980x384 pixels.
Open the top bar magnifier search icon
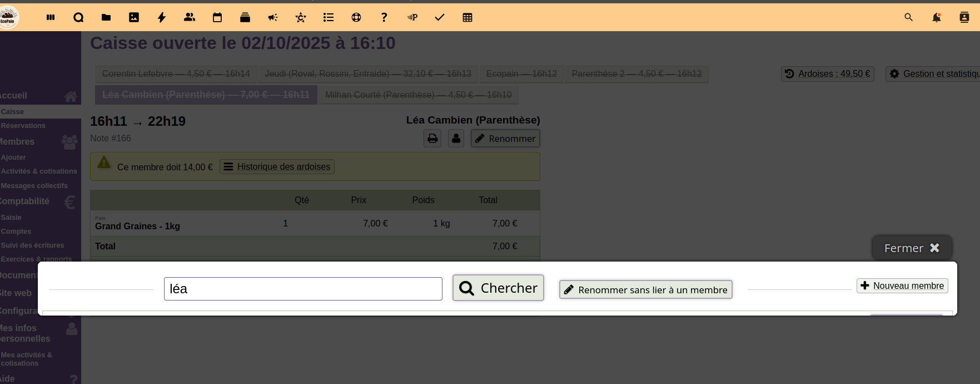pos(909,17)
